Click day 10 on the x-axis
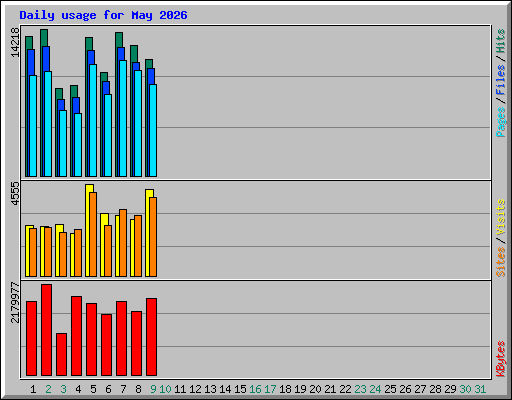The height and width of the screenshot is (400, 512). click(165, 389)
